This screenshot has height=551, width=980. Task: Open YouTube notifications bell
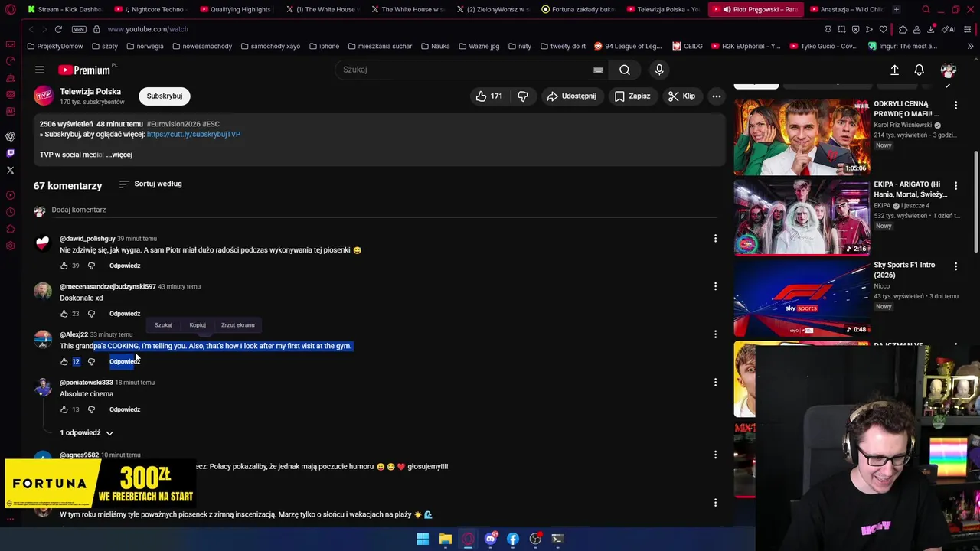click(x=919, y=70)
